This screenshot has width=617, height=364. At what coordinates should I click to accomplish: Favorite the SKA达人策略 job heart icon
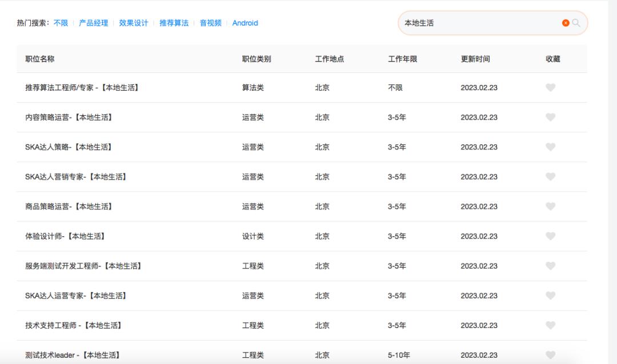click(551, 147)
